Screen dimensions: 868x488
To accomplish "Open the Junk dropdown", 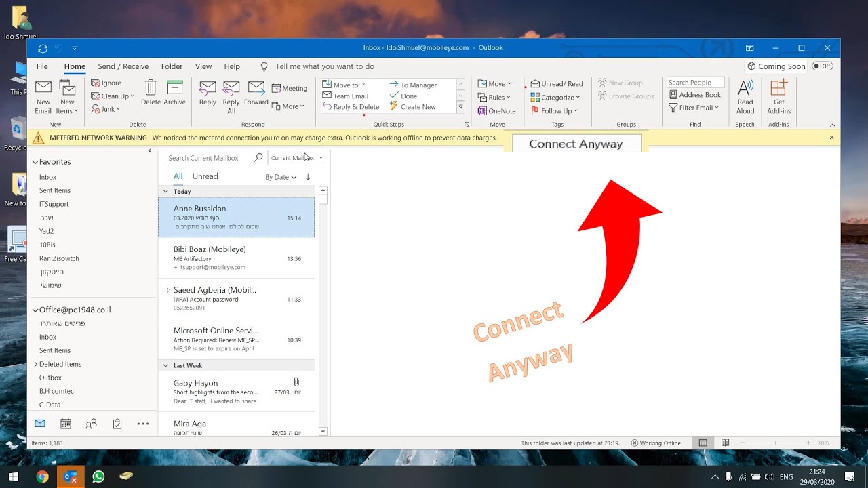I will (106, 109).
